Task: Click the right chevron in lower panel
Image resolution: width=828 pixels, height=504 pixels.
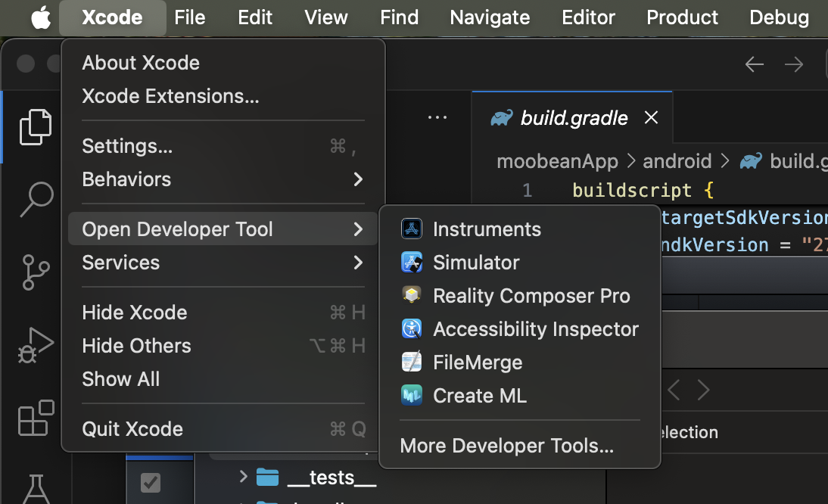Action: click(x=703, y=390)
